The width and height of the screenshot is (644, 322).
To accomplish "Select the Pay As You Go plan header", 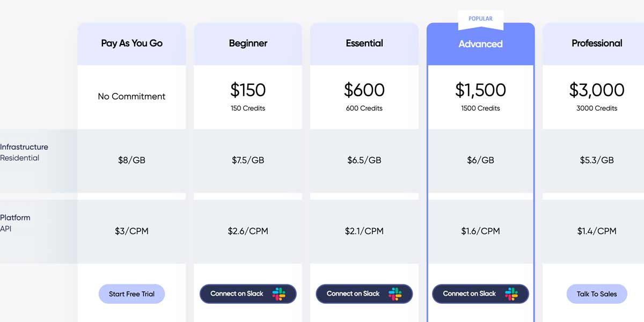I will pyautogui.click(x=131, y=43).
